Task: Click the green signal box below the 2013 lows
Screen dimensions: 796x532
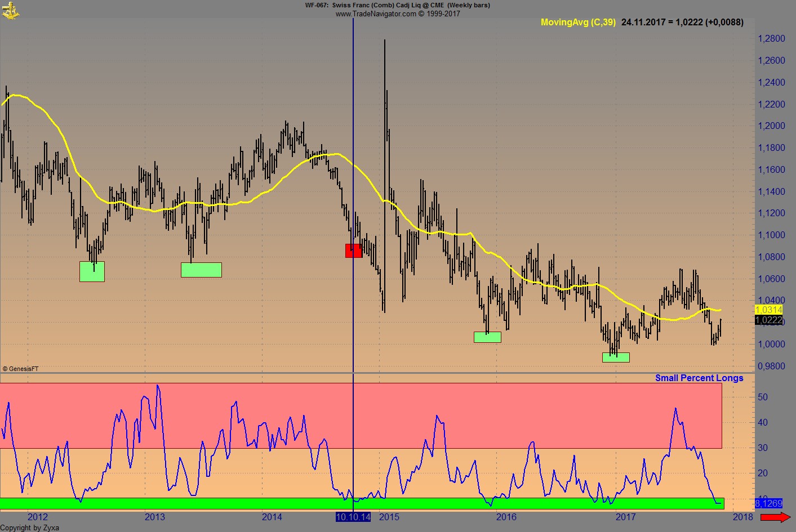Action: (x=201, y=270)
